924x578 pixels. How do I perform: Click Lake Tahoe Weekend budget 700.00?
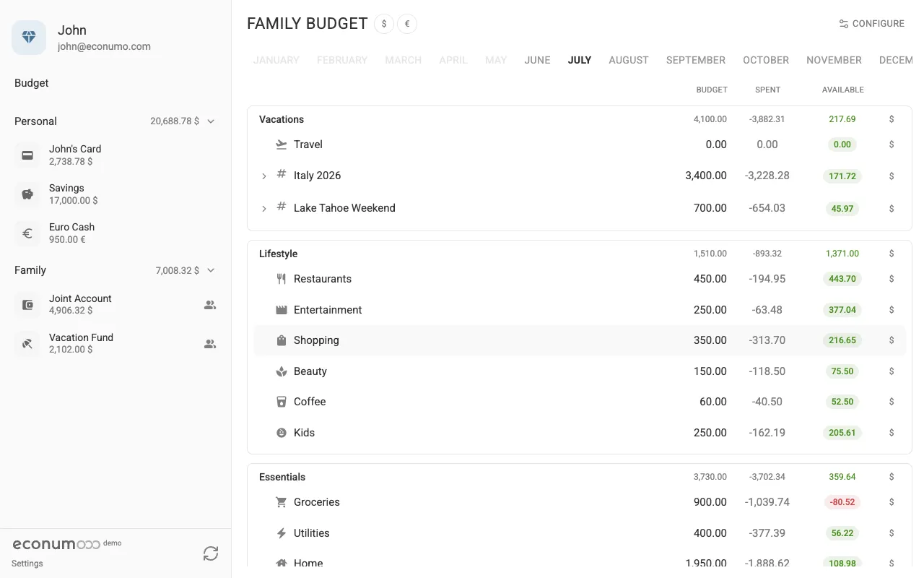pyautogui.click(x=710, y=208)
